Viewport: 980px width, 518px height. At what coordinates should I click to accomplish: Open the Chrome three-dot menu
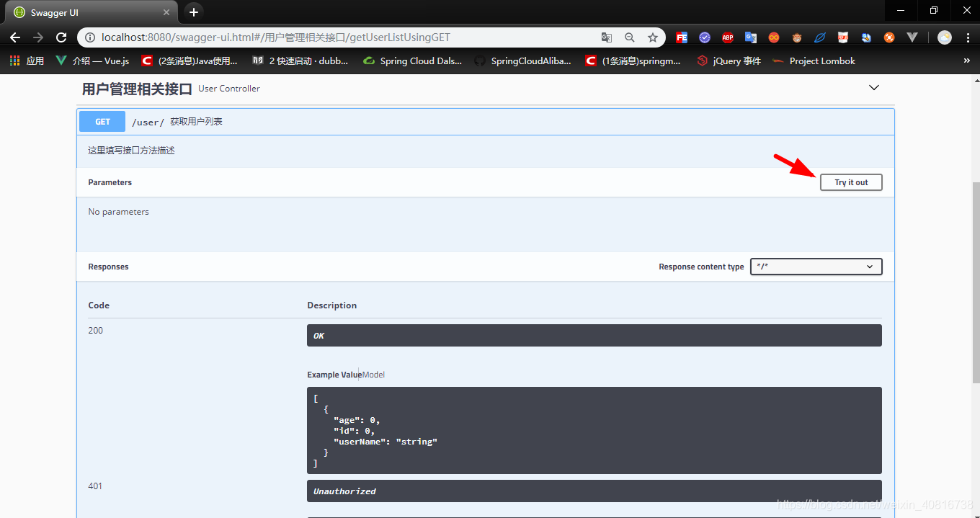pyautogui.click(x=968, y=37)
